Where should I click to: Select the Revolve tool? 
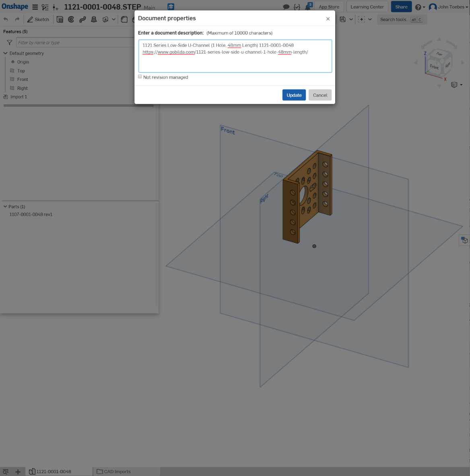click(x=71, y=19)
